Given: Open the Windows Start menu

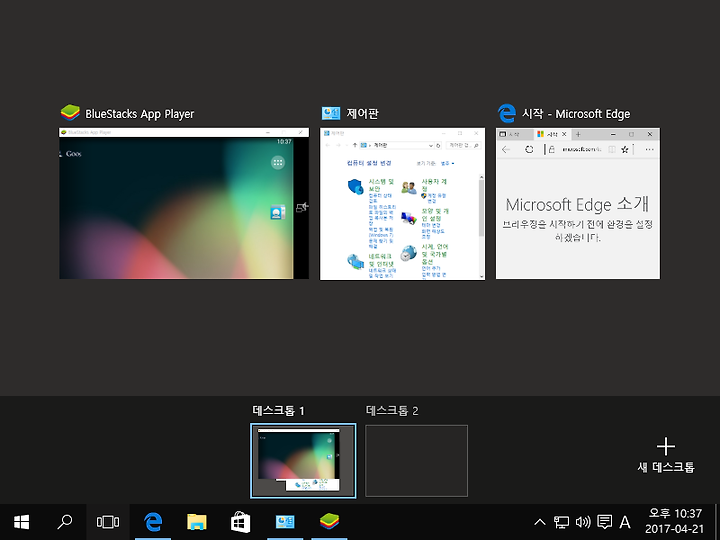Looking at the screenshot, I should click(22, 522).
